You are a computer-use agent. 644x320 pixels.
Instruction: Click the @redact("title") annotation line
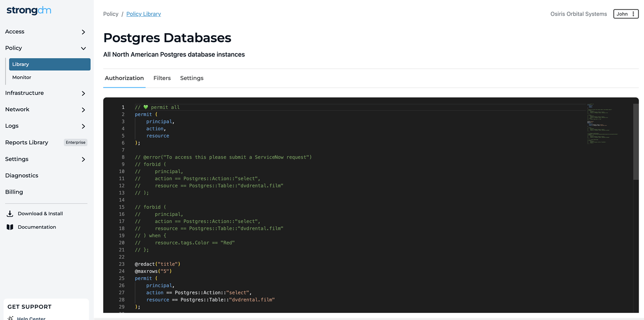[158, 264]
